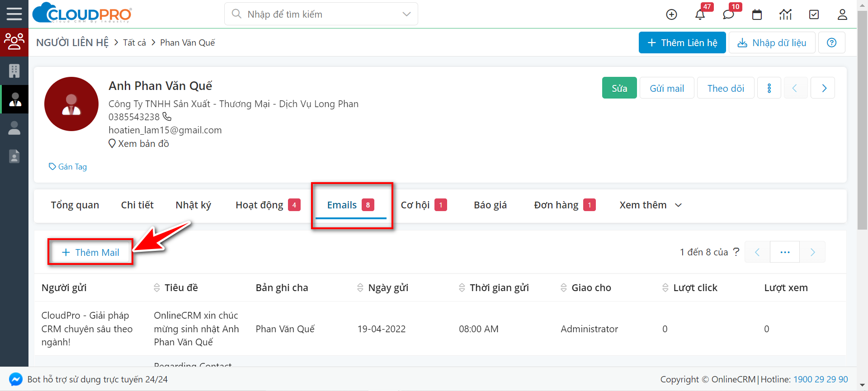Click NGƯỜI LIÊN HỆ breadcrumb heading

[x=72, y=42]
